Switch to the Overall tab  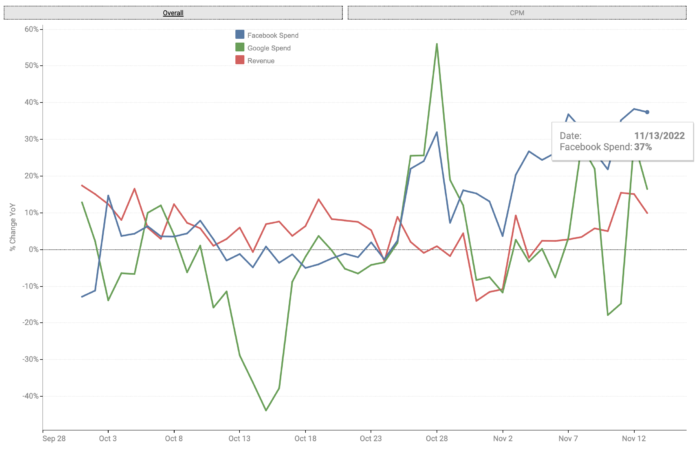pos(173,13)
